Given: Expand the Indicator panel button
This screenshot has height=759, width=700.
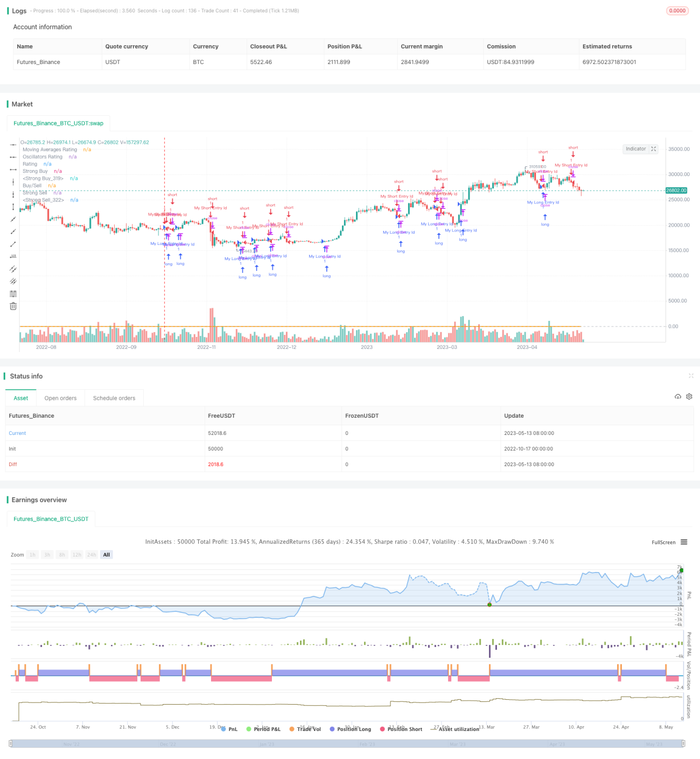Looking at the screenshot, I should tap(641, 149).
